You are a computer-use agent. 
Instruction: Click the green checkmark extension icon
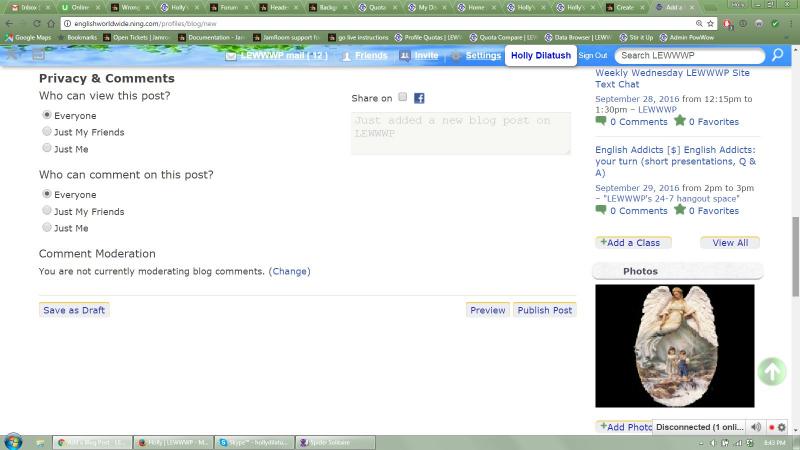click(775, 23)
